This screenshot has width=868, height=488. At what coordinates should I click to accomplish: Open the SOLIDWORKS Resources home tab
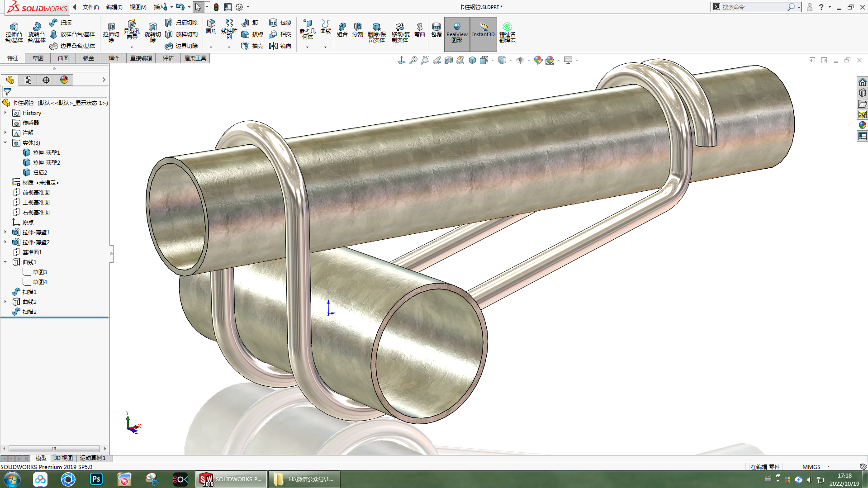863,82
